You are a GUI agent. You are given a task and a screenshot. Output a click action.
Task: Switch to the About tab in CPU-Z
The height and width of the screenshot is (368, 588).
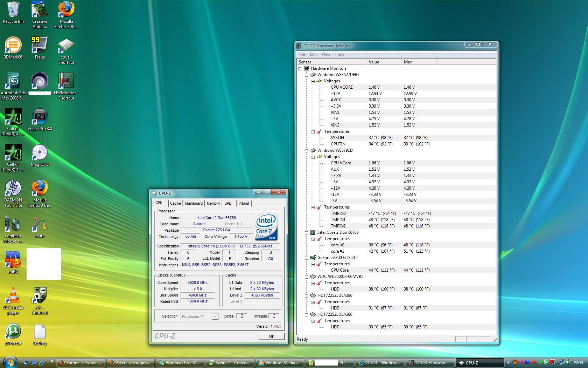244,203
